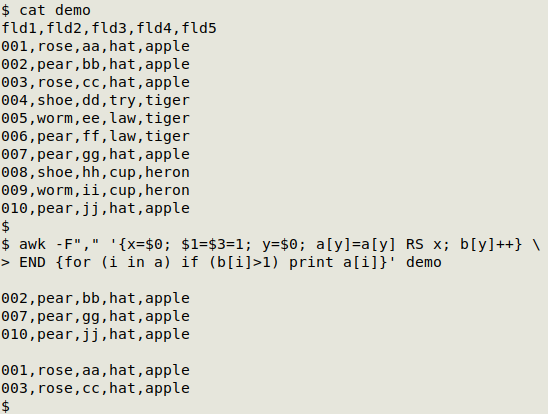Click the END keyword in continuation line
Viewport: 548px width, 414px height.
coord(33,262)
